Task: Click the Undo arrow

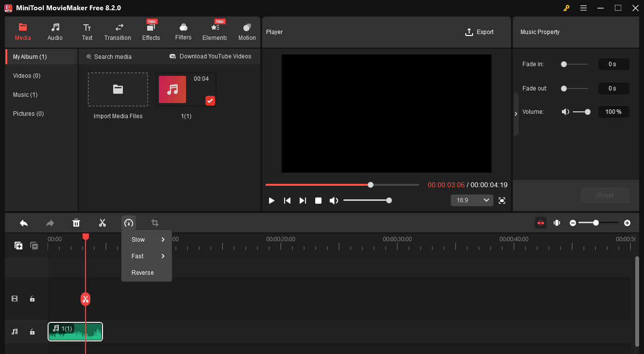Action: coord(24,223)
